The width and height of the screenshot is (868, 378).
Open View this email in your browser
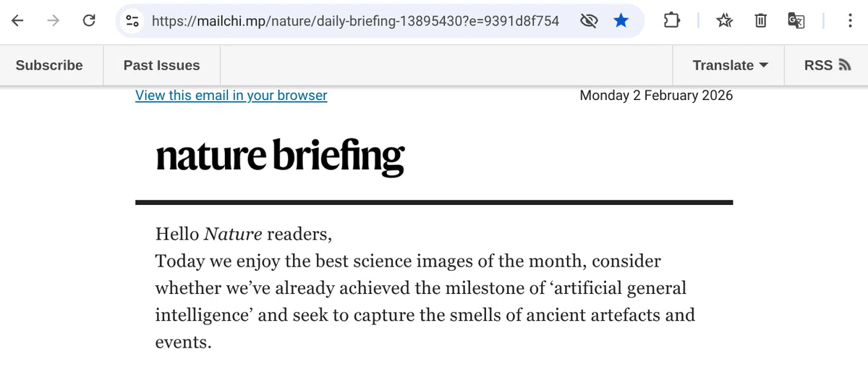click(x=231, y=96)
